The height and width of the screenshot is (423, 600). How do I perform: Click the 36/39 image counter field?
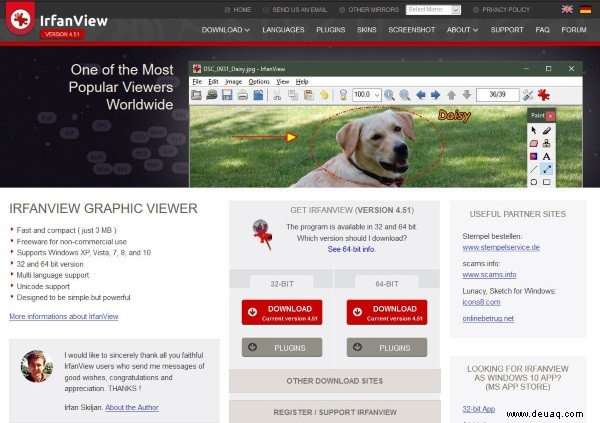(x=497, y=95)
